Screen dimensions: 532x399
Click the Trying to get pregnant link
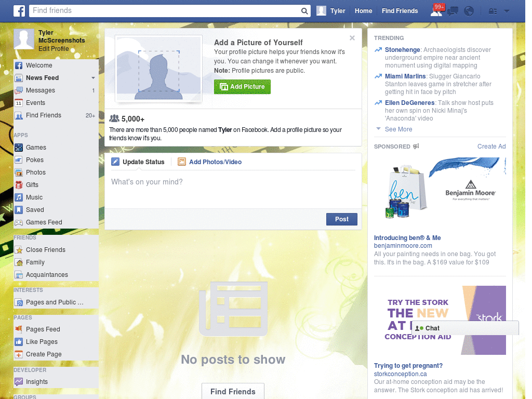coord(408,366)
